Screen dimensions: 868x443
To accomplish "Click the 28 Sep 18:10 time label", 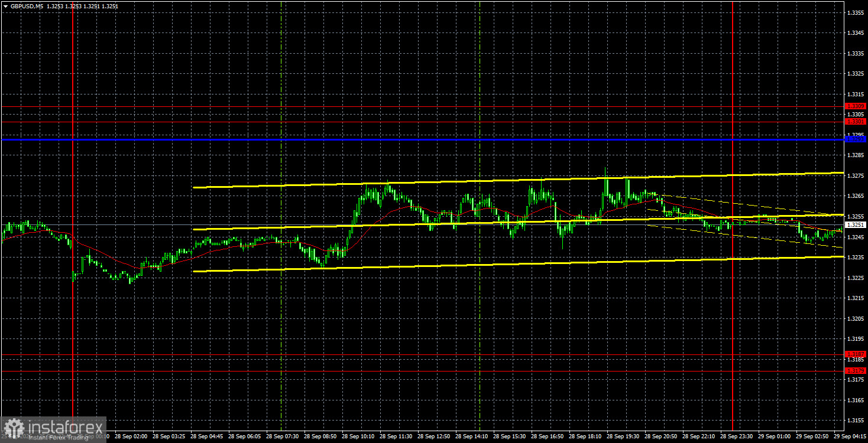I will 584,437.
